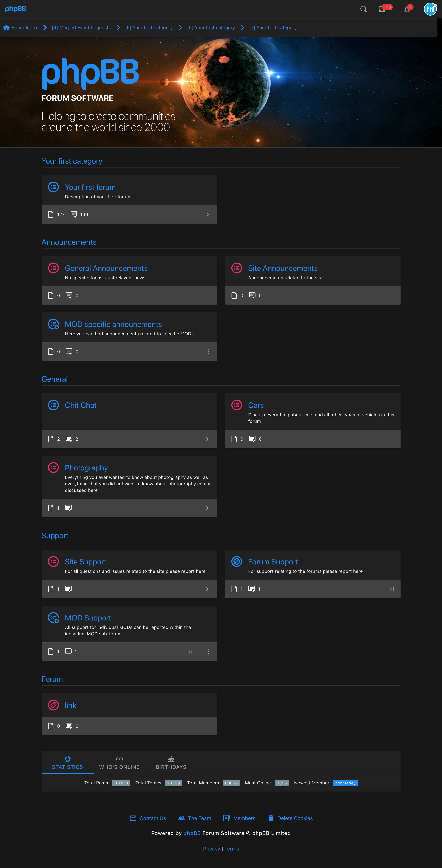This screenshot has height=868, width=442.
Task: Jump to last post in Forum Support
Action: pyautogui.click(x=391, y=589)
